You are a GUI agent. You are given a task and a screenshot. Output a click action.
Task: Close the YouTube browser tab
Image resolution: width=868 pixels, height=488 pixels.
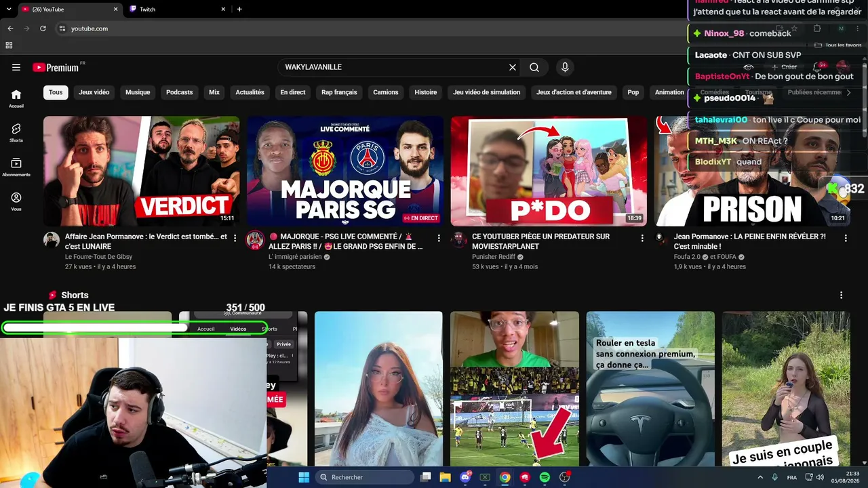[x=115, y=9]
